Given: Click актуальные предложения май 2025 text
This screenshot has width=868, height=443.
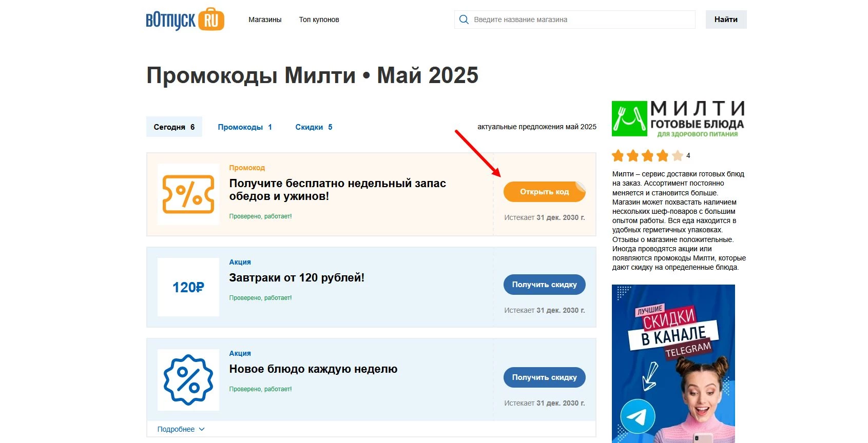Looking at the screenshot, I should [x=537, y=127].
